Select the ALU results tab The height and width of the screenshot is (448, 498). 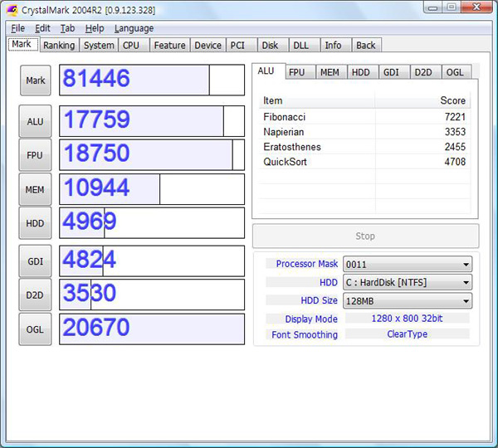click(268, 71)
